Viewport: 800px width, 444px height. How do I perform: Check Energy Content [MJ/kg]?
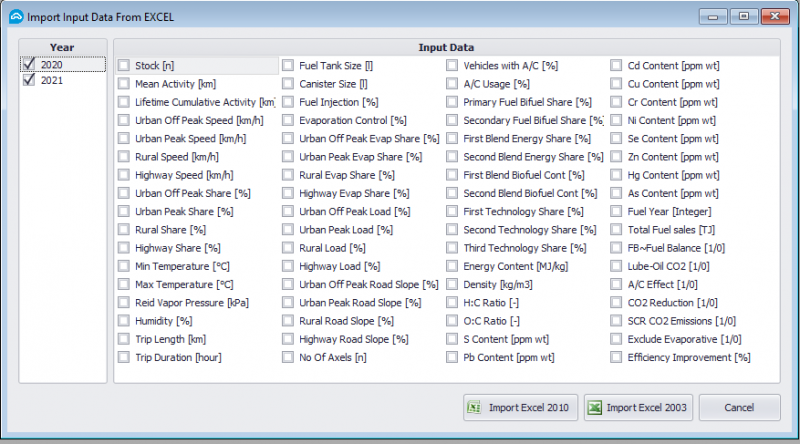click(x=452, y=266)
